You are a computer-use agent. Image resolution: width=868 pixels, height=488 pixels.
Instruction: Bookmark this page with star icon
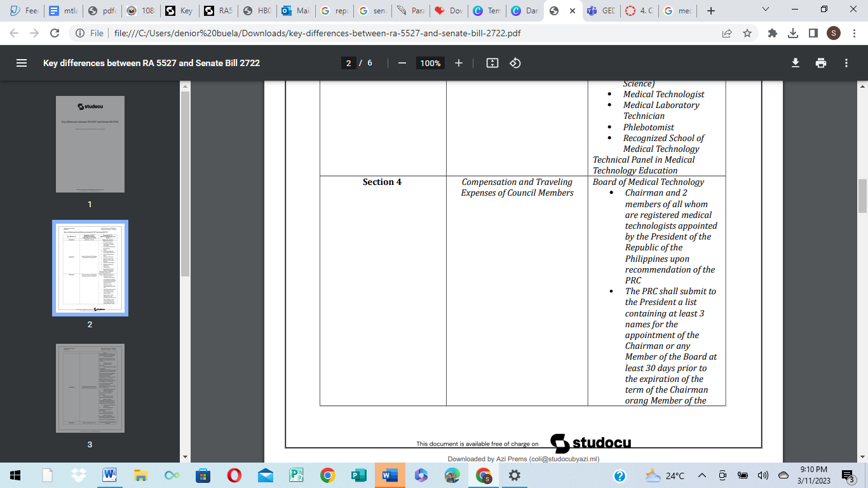(x=747, y=33)
